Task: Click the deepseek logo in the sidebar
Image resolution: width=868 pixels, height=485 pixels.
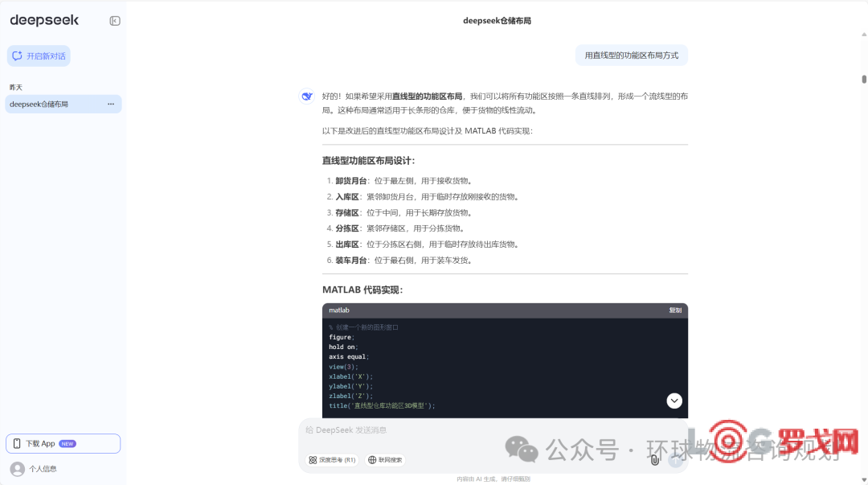Action: click(x=44, y=21)
